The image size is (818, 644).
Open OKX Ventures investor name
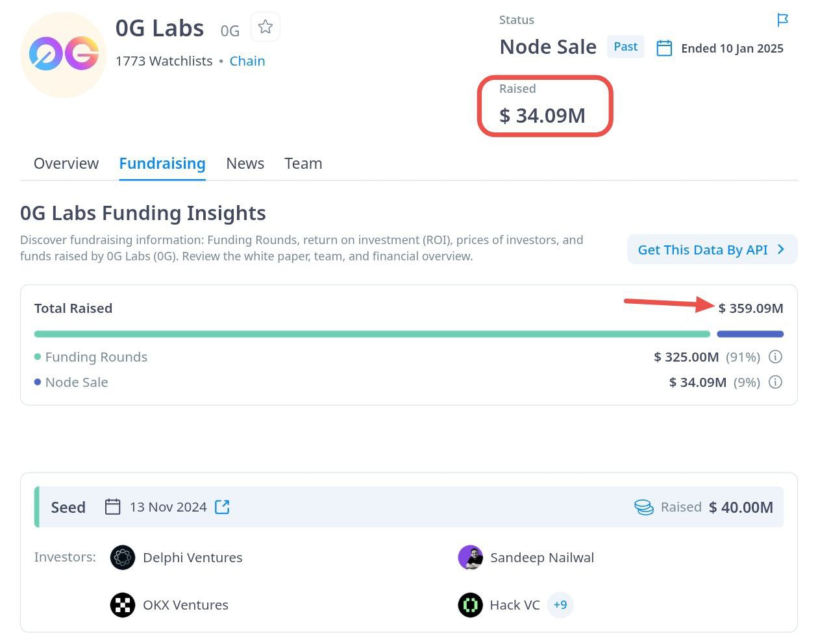click(186, 605)
